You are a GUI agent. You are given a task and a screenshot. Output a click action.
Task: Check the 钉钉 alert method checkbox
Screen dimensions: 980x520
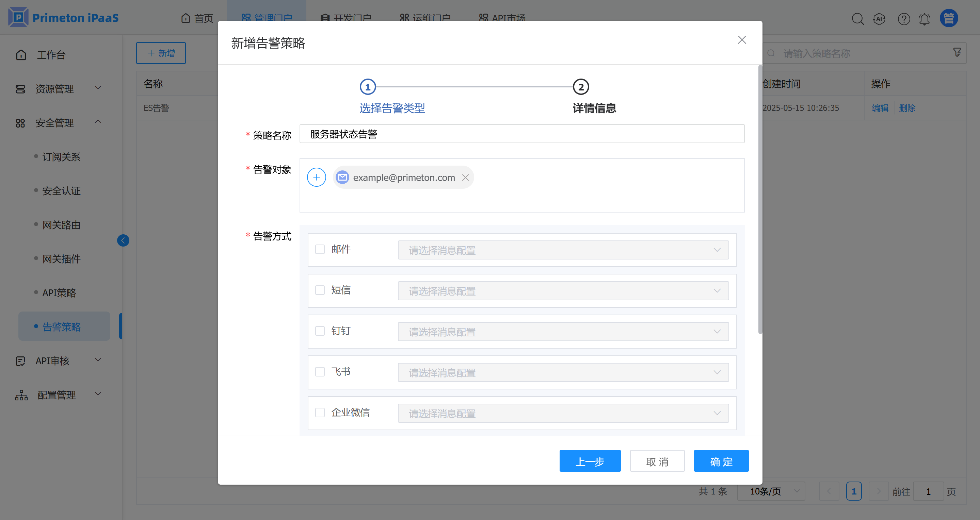point(320,331)
